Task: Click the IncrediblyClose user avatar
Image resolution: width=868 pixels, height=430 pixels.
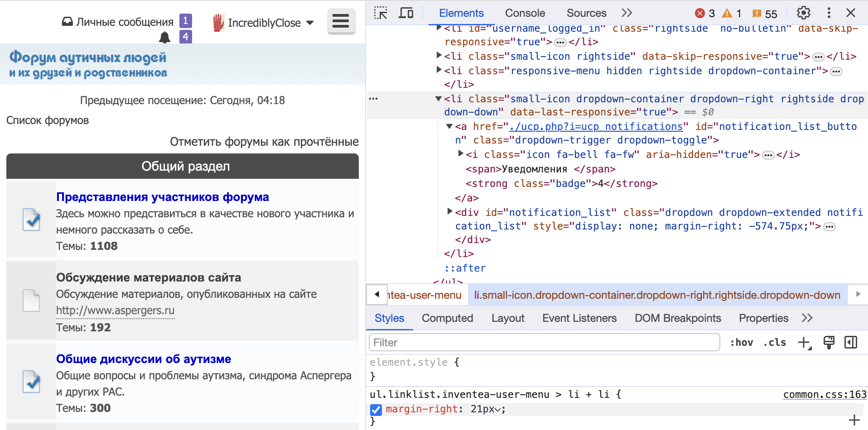Action: (218, 23)
